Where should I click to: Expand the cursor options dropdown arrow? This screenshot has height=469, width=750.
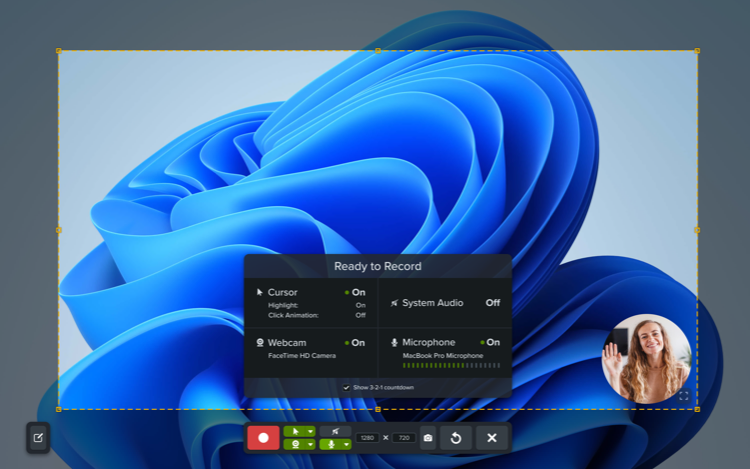pos(310,431)
